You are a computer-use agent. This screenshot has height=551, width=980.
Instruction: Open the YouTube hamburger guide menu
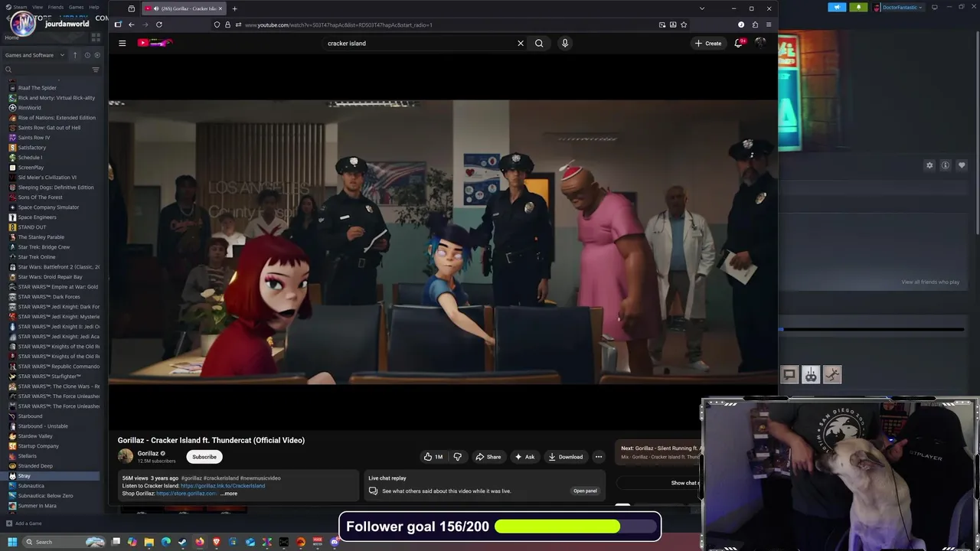(x=122, y=43)
